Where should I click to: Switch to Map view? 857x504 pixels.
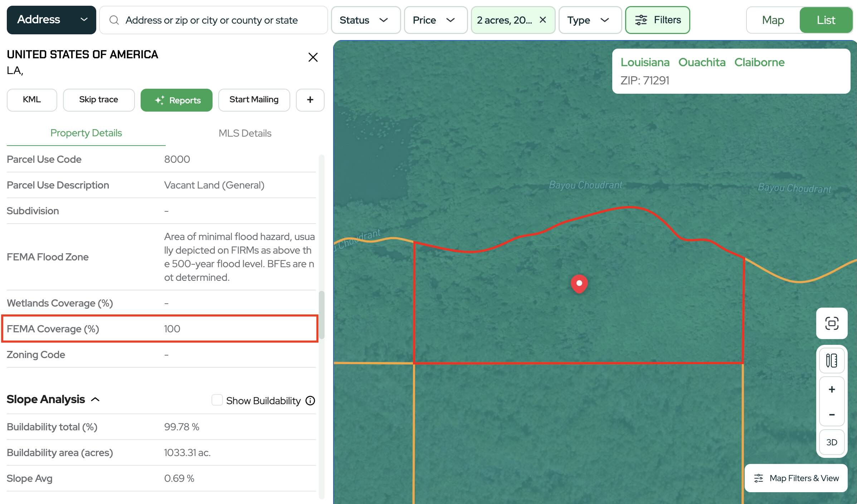773,20
